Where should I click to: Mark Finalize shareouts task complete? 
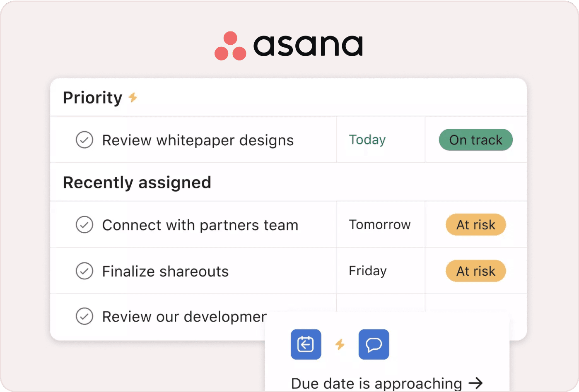pyautogui.click(x=84, y=271)
